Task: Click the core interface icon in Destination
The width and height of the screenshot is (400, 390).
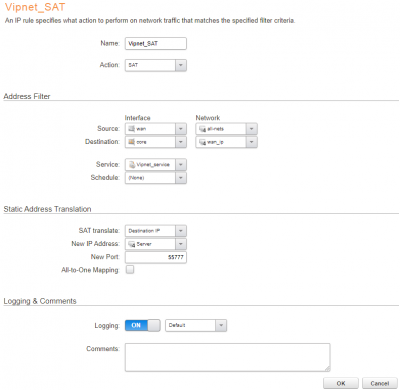Action: click(131, 142)
